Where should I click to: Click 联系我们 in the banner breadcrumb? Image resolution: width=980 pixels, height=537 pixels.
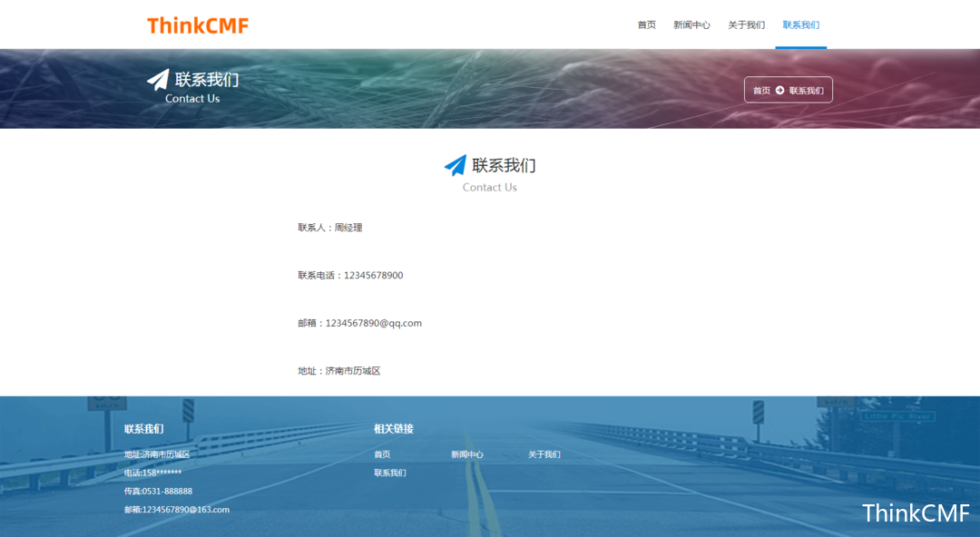(806, 91)
